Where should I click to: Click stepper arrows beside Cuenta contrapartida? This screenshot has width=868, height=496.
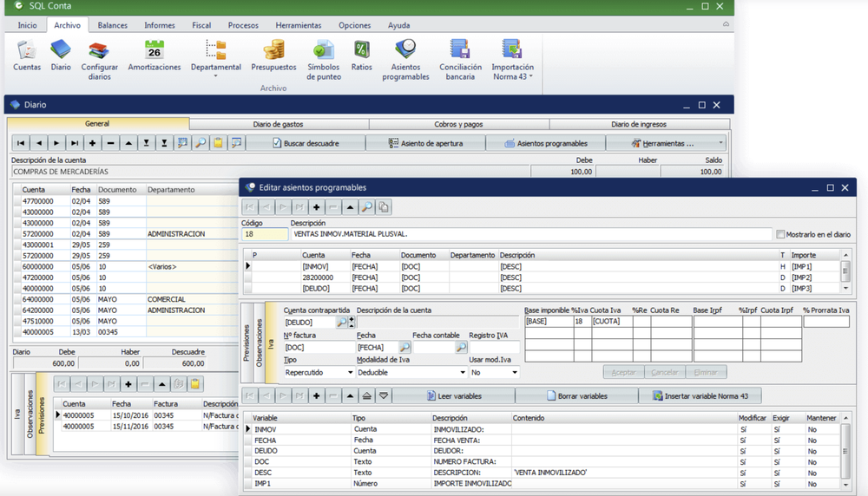(x=351, y=322)
